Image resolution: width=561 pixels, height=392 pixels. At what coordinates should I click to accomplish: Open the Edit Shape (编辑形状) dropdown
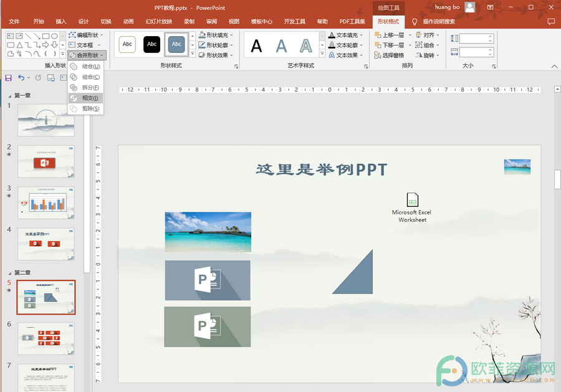click(x=86, y=35)
